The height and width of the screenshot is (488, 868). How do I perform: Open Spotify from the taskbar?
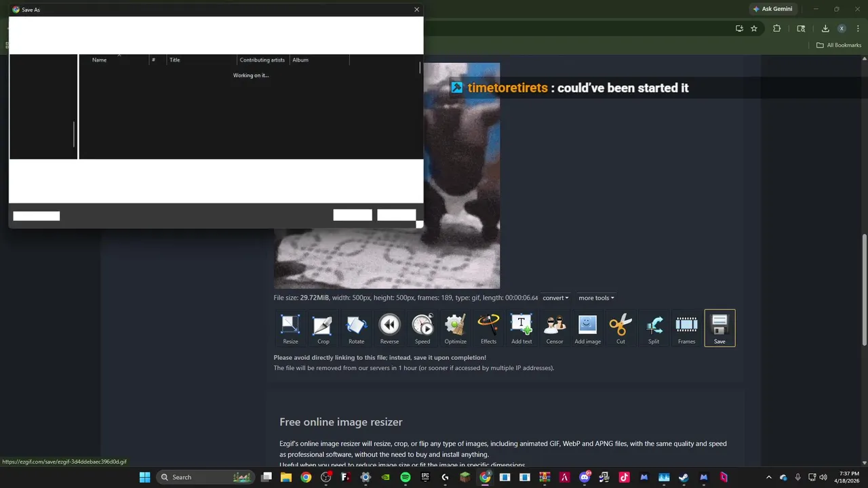(x=406, y=477)
